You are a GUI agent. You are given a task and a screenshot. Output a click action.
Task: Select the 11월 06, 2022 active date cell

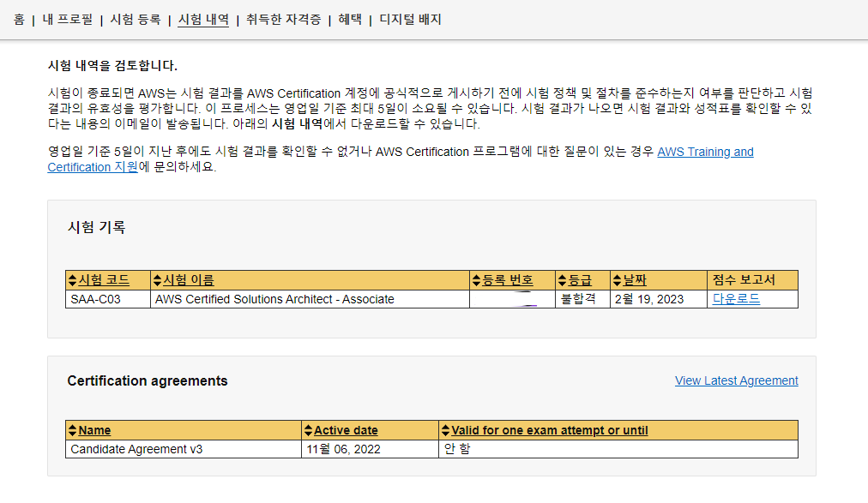tap(370, 449)
